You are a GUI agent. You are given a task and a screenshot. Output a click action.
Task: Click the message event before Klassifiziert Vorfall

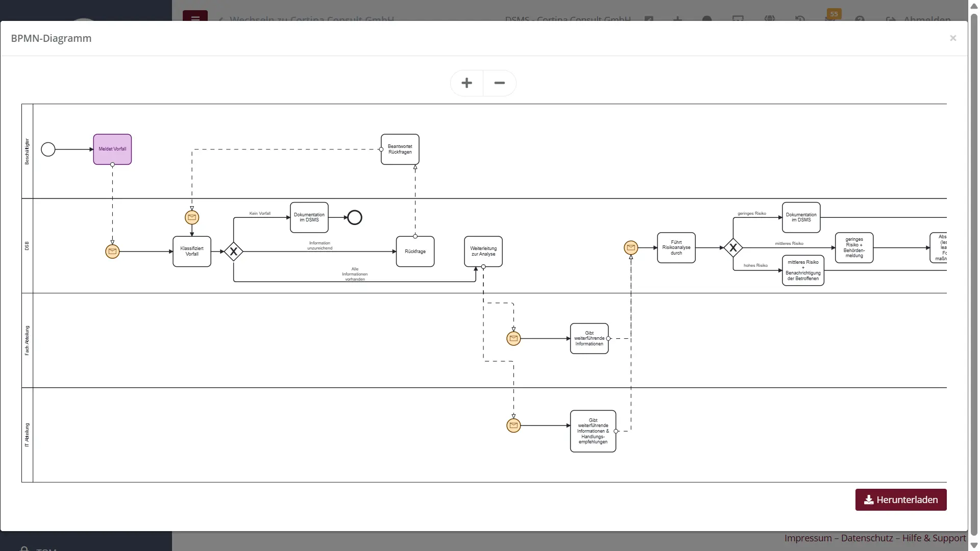pos(112,252)
